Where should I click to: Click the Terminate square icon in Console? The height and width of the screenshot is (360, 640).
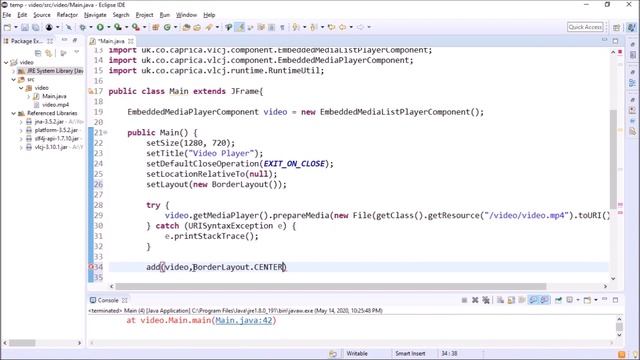(x=464, y=300)
